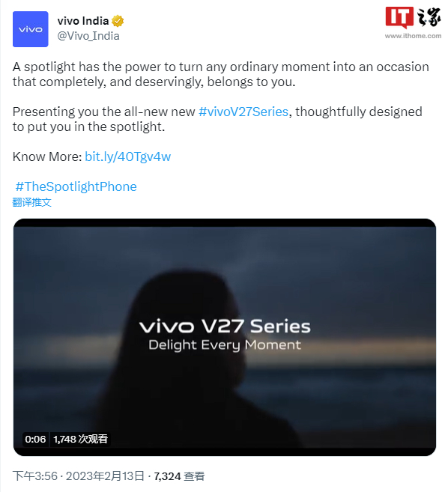Click the vivo V27 Series video title

click(x=225, y=327)
